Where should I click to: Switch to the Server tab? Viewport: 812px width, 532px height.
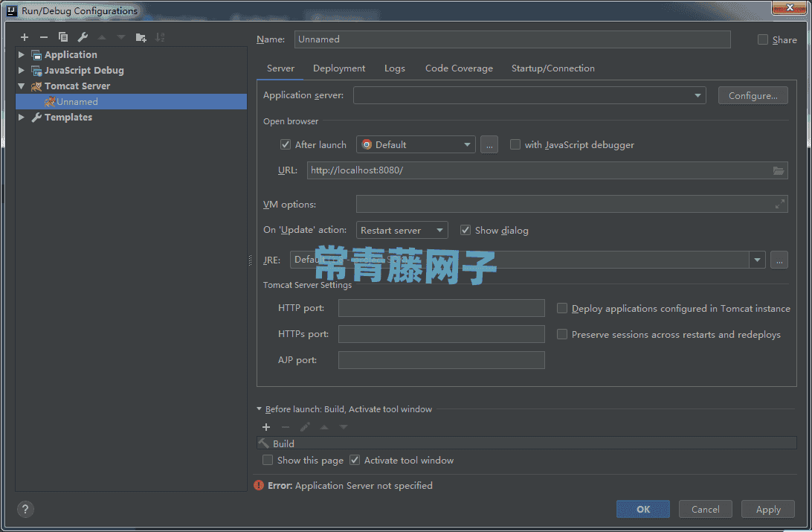click(280, 68)
